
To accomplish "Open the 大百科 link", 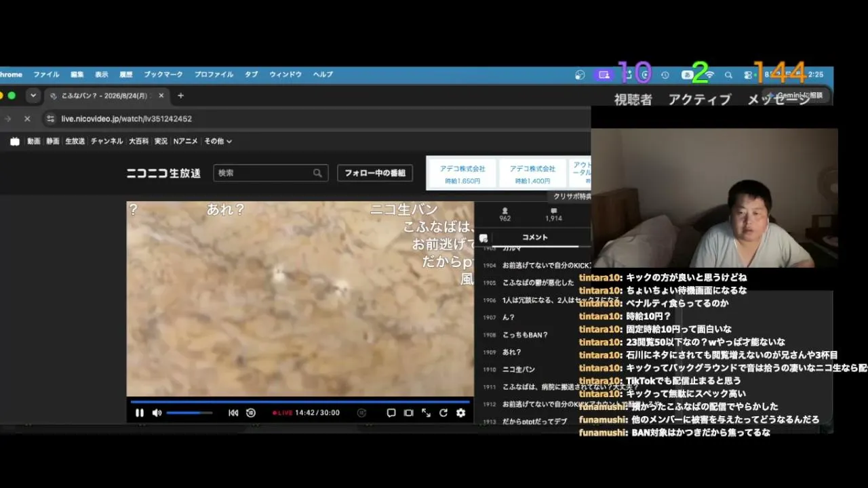I will tap(139, 141).
